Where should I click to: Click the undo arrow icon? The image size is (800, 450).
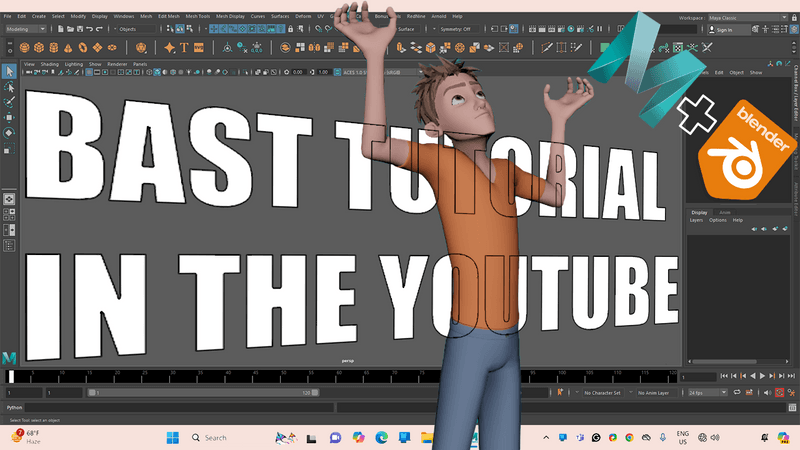tap(89, 29)
